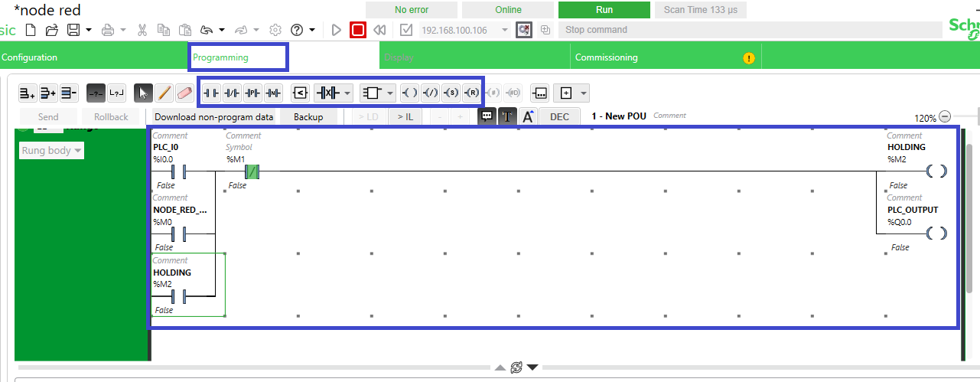The width and height of the screenshot is (980, 382).
Task: Insert a falling edge contact
Action: (273, 93)
